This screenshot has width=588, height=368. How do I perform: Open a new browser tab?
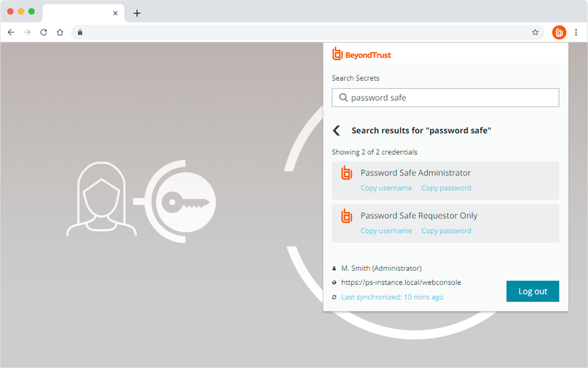click(137, 13)
